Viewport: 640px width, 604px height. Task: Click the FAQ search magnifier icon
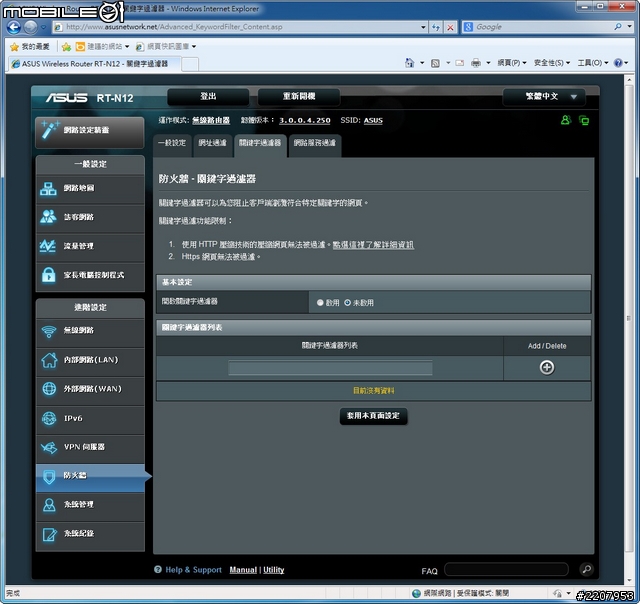(587, 569)
